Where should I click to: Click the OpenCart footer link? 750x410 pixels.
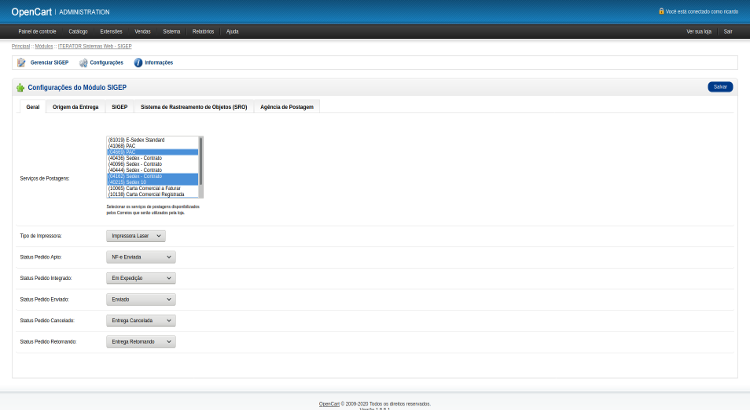pyautogui.click(x=329, y=404)
